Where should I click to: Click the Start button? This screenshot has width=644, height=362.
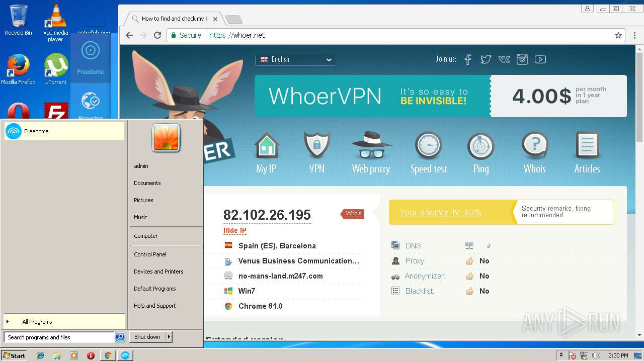pos(14,355)
